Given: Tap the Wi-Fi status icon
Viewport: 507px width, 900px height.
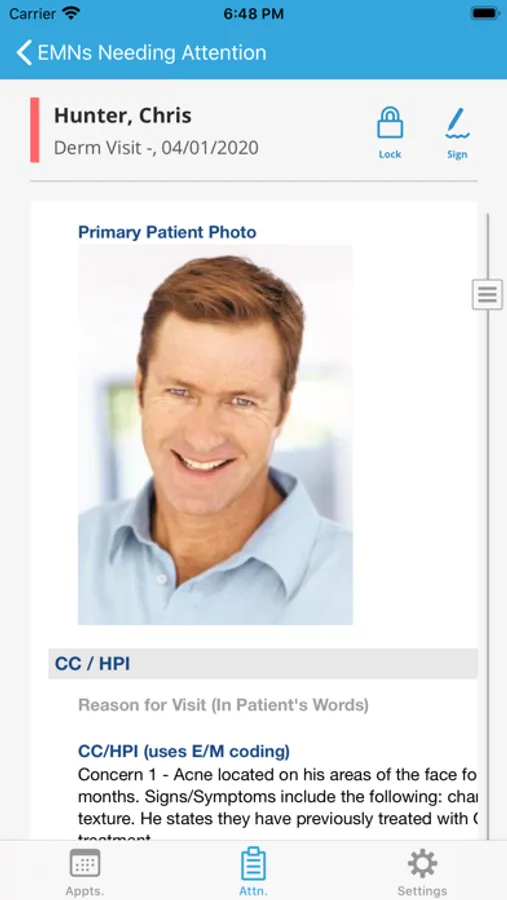Looking at the screenshot, I should pos(72,14).
